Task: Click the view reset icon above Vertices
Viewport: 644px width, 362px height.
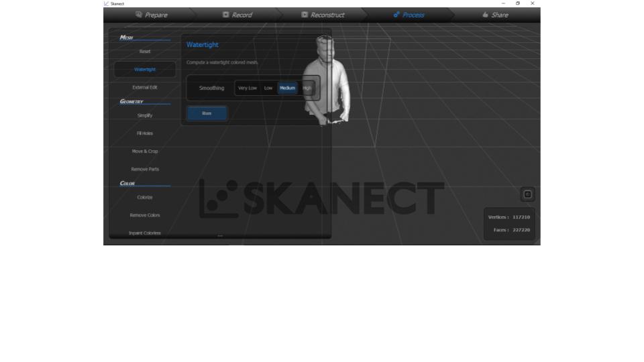Action: pyautogui.click(x=528, y=194)
